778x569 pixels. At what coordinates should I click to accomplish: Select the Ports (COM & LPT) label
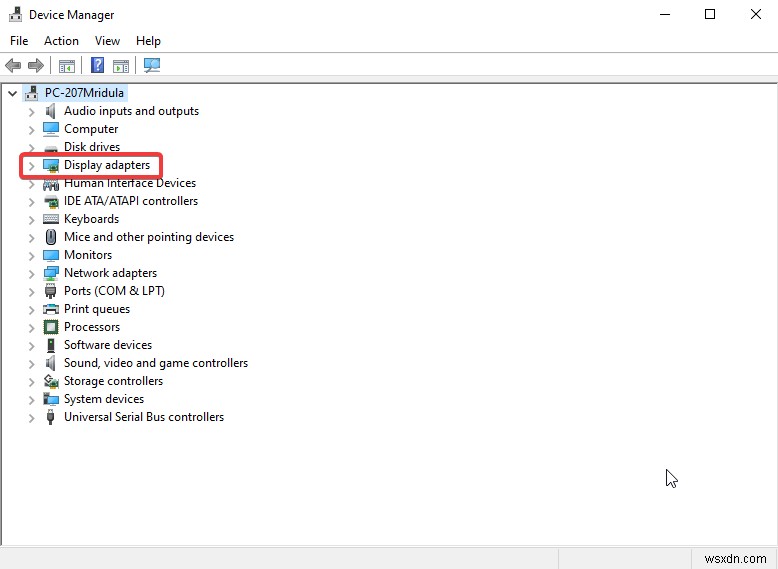(114, 291)
